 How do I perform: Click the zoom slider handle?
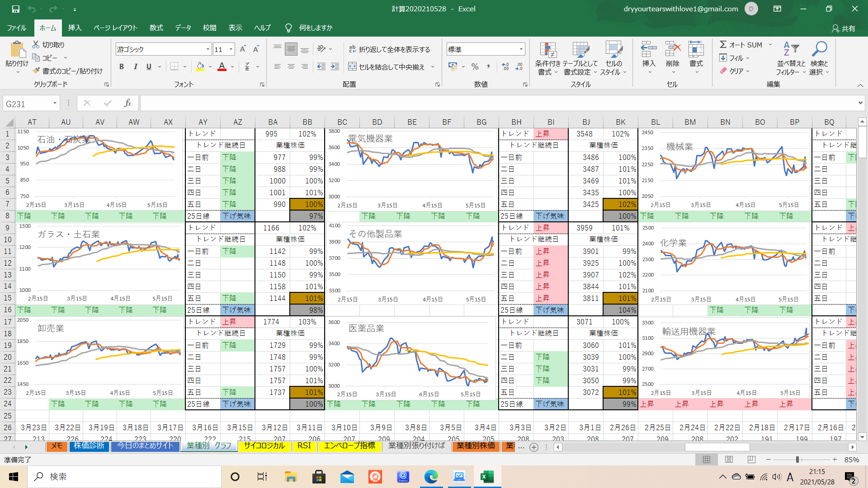point(797,460)
